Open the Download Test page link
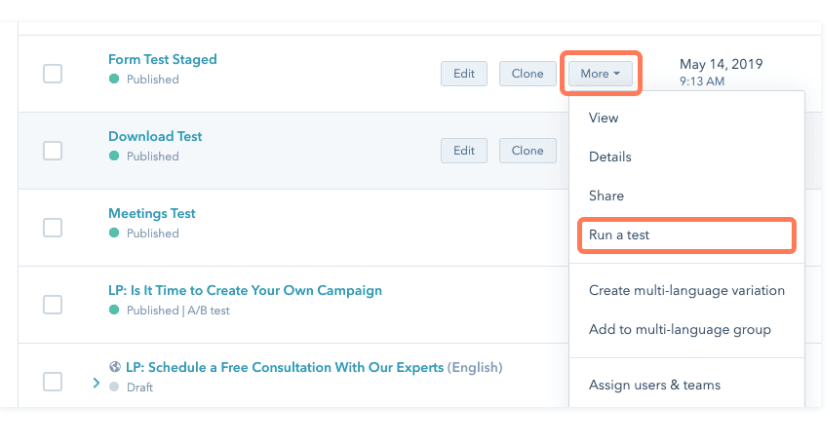The height and width of the screenshot is (429, 830). (x=155, y=136)
